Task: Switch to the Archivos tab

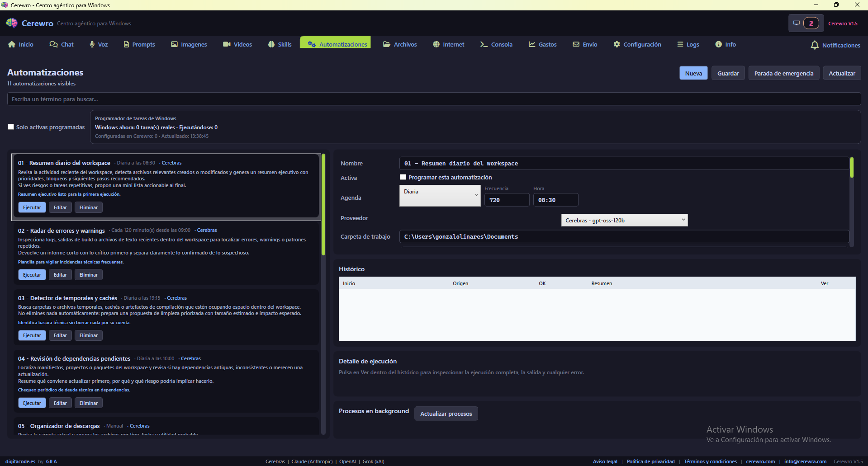Action: click(399, 44)
